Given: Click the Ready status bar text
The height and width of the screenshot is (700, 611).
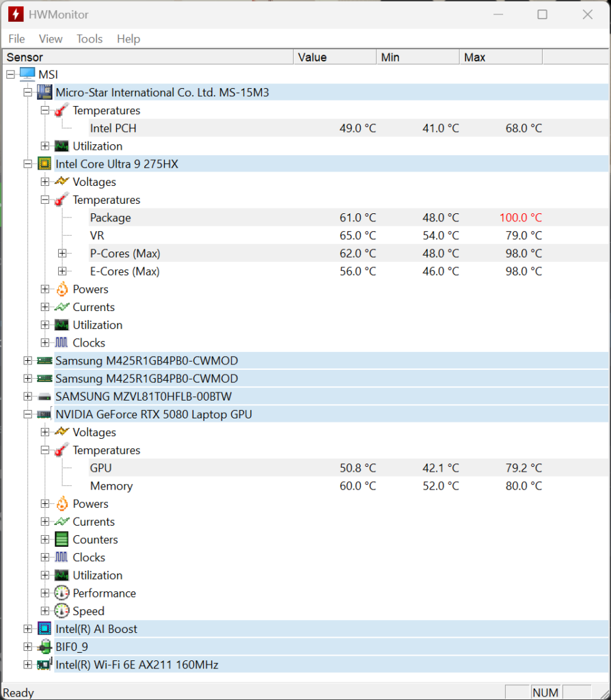Looking at the screenshot, I should point(18,692).
